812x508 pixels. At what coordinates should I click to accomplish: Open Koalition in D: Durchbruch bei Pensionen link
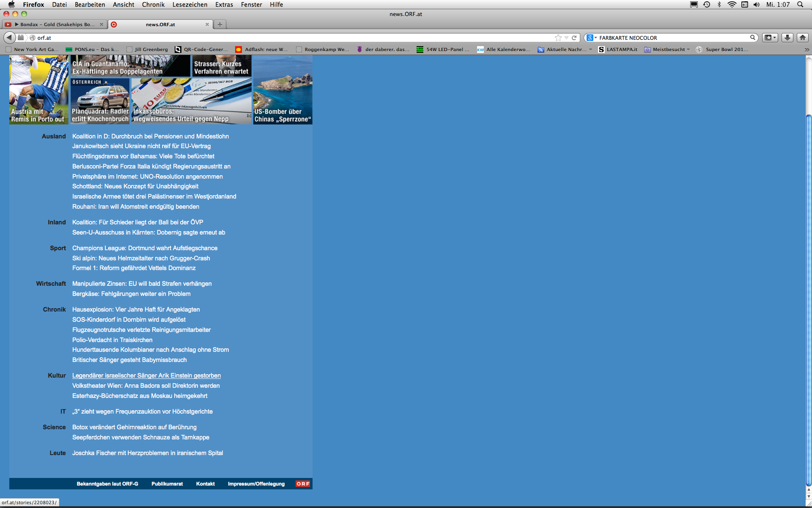[x=151, y=136]
